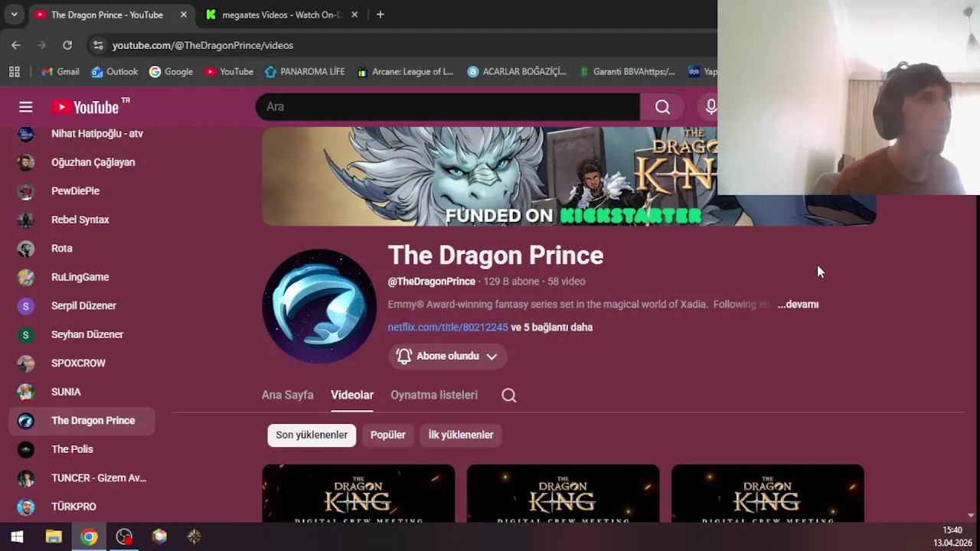Image resolution: width=980 pixels, height=551 pixels.
Task: Open SPOXCROW channel in sidebar
Action: (82, 363)
